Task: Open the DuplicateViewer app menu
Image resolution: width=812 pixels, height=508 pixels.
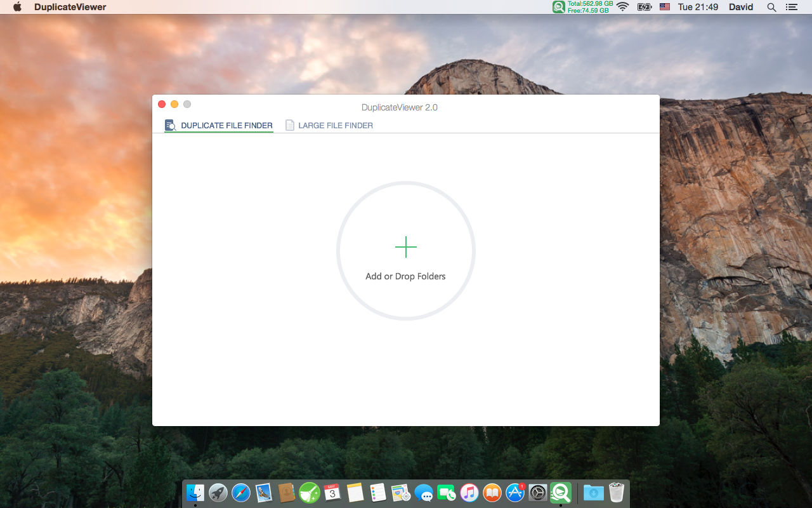Action: point(70,7)
